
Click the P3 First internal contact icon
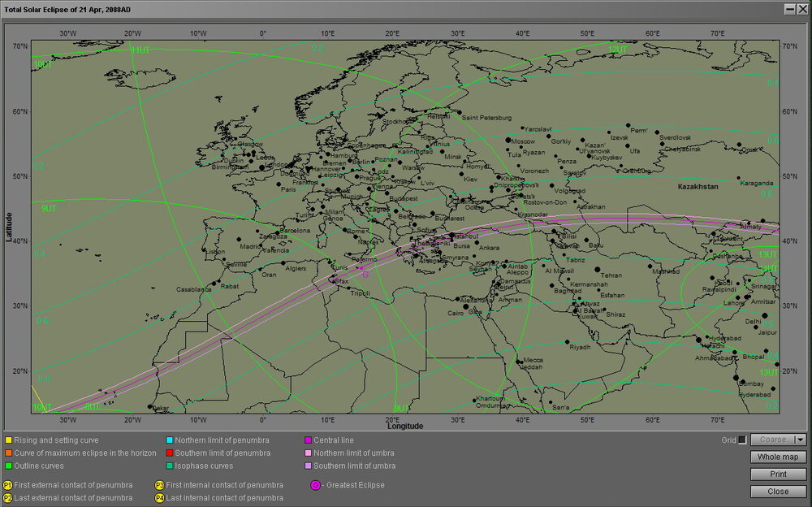coord(159,485)
